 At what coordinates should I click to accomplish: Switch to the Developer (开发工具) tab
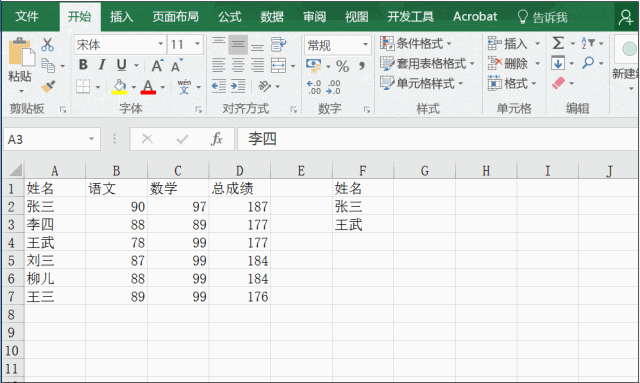click(410, 16)
